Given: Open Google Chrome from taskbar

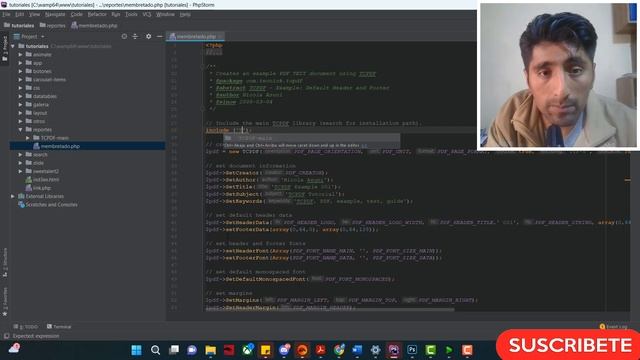Looking at the screenshot, I should pos(339,350).
